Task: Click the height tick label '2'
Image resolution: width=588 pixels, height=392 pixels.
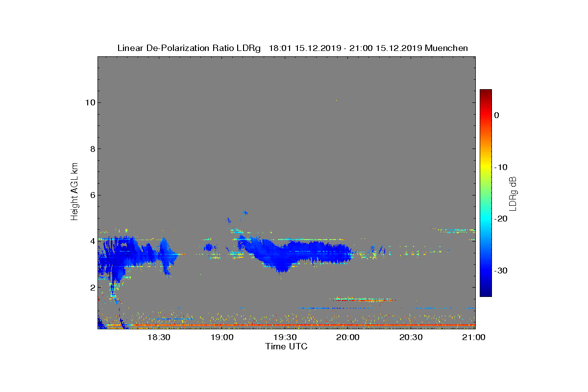Action: (x=92, y=287)
